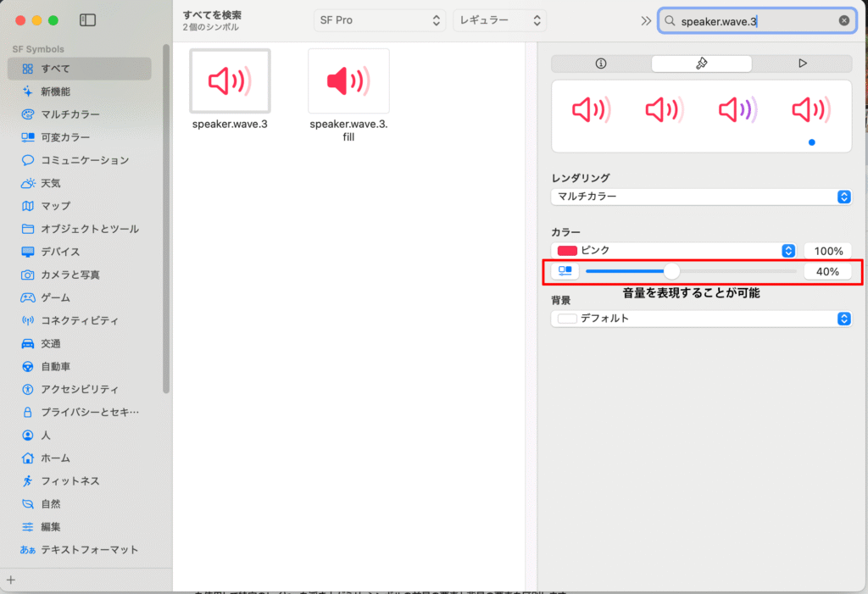The image size is (868, 594).
Task: Select the rendering paintbrush tab
Action: (701, 64)
